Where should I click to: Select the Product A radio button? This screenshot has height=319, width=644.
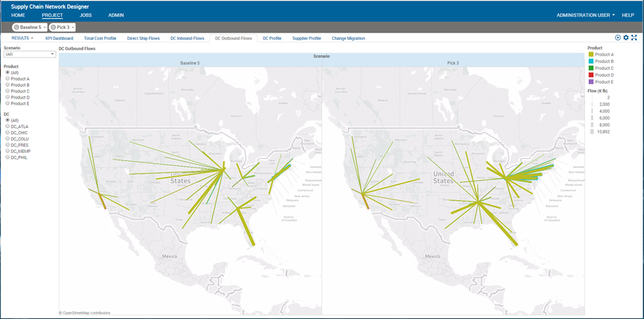click(7, 78)
